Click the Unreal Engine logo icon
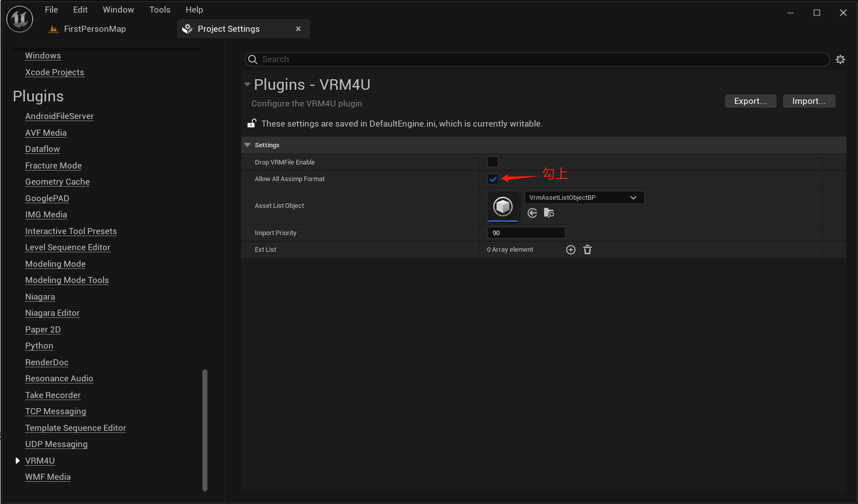858x504 pixels. [x=20, y=19]
